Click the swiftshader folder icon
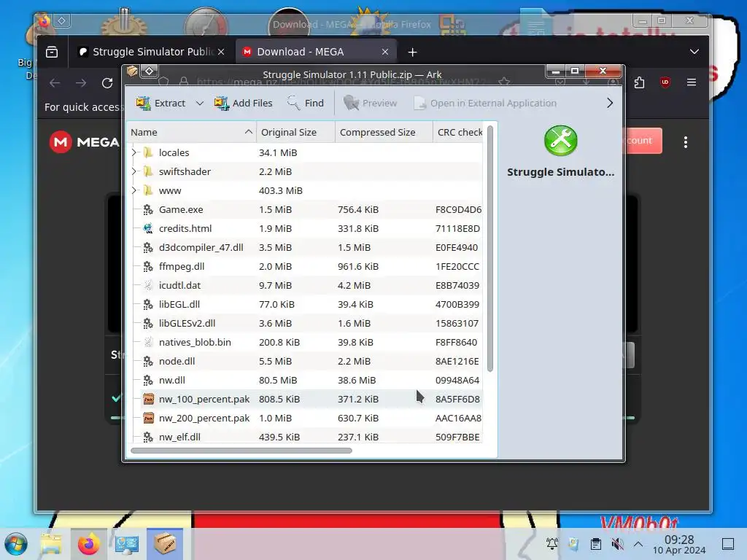This screenshot has height=560, width=747. (x=148, y=171)
